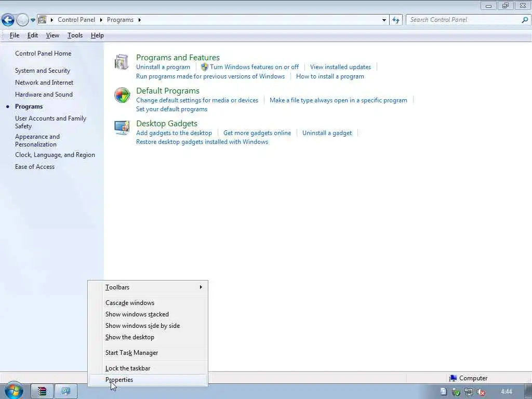This screenshot has width=532, height=399.
Task: Click the taskbar clock showing 4:44
Action: tap(506, 392)
